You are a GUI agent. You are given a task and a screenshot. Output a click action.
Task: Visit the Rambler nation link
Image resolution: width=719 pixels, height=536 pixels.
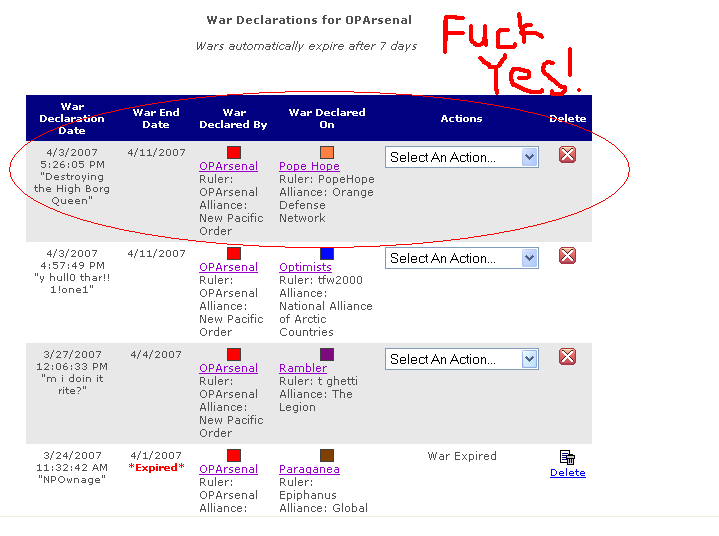click(303, 368)
